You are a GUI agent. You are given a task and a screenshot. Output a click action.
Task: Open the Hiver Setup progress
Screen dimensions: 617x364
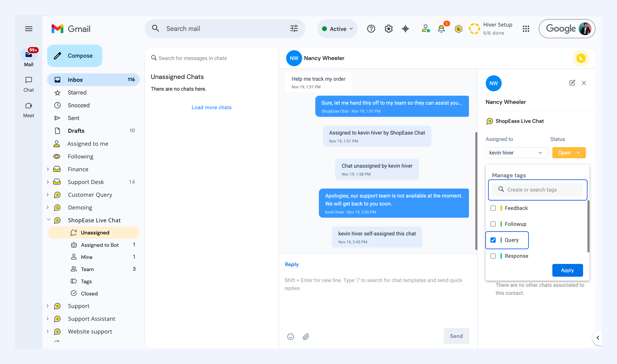tap(490, 29)
